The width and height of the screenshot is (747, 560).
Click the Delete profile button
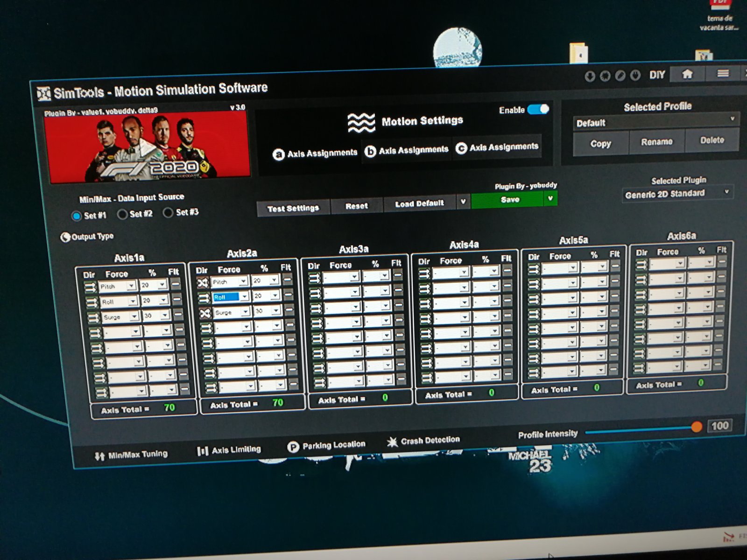tap(712, 140)
